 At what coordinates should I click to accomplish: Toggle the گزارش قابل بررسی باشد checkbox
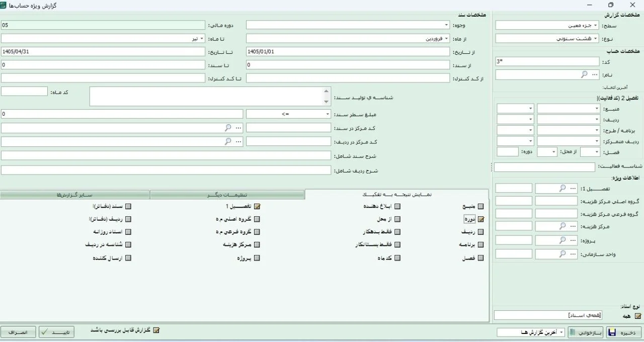click(x=156, y=330)
